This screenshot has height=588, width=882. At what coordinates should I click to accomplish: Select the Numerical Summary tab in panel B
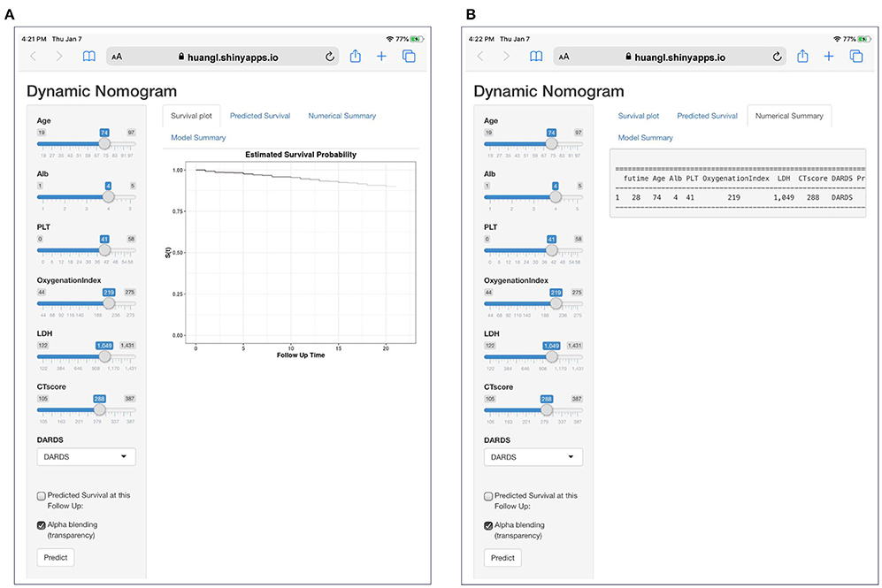[789, 116]
